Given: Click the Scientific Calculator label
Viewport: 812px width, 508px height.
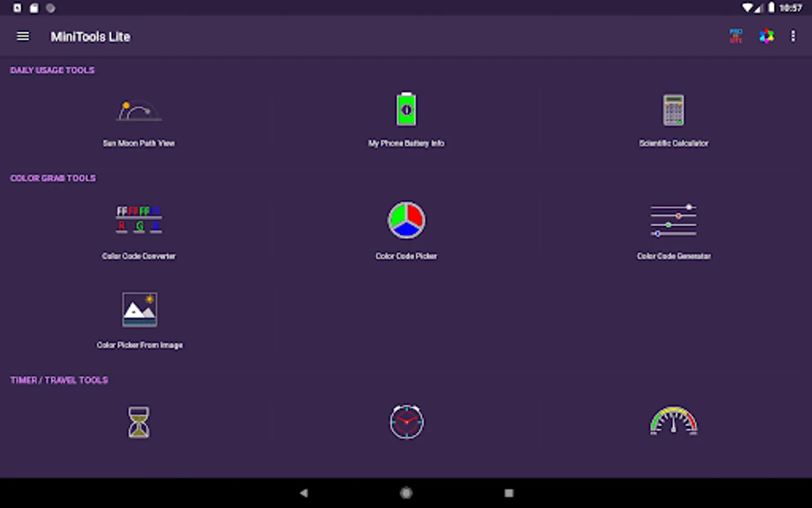Looking at the screenshot, I should pos(673,143).
